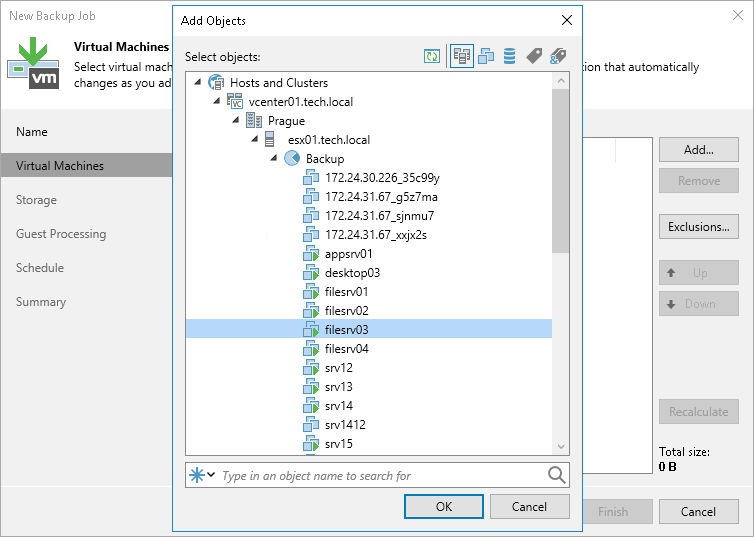Select 172.24.31.67_sjnmu7 VM
754x537 pixels.
coord(379,215)
